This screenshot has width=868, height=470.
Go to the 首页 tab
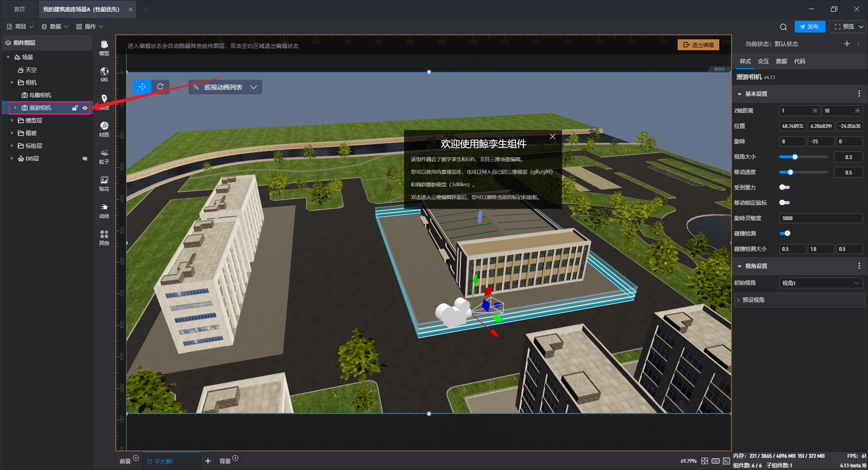(x=19, y=9)
